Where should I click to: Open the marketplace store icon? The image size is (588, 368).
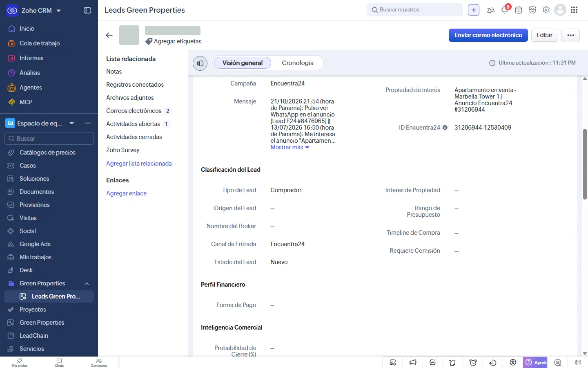tap(532, 10)
